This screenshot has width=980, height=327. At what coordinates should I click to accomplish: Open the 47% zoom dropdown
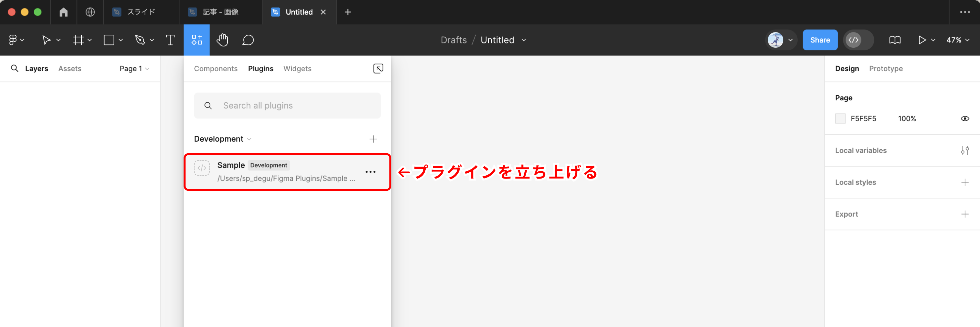click(957, 40)
